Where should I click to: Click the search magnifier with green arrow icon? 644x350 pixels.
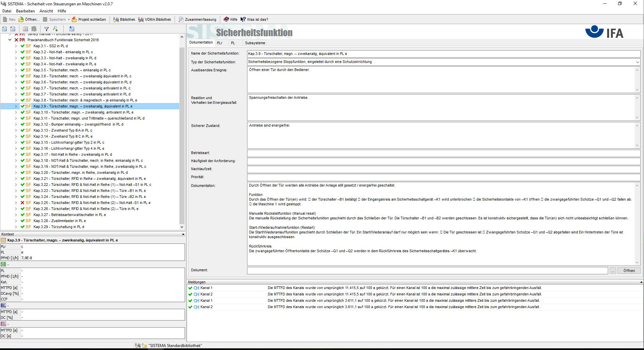click(x=55, y=29)
